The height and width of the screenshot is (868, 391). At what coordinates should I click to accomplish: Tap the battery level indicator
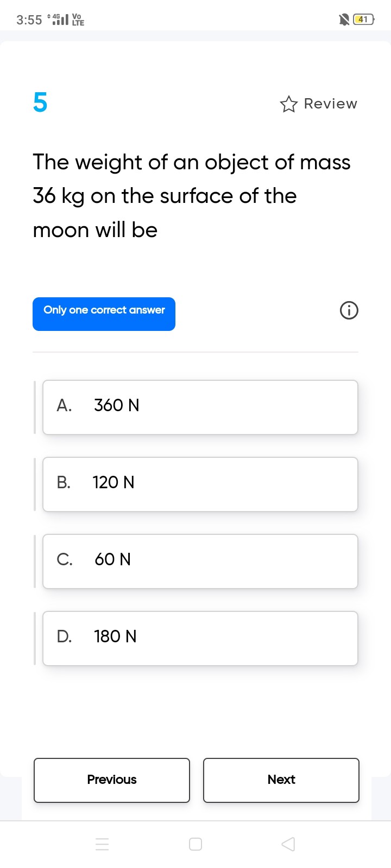point(364,20)
